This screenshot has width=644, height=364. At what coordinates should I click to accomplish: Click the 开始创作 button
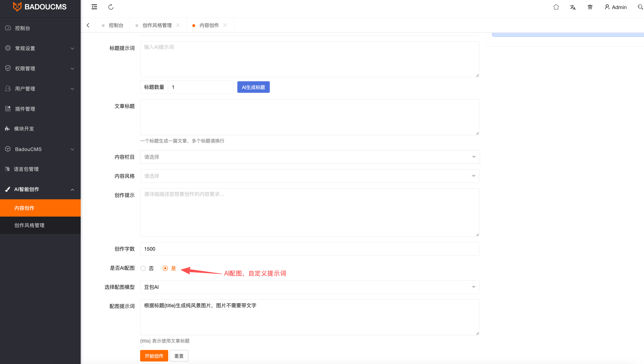click(154, 356)
